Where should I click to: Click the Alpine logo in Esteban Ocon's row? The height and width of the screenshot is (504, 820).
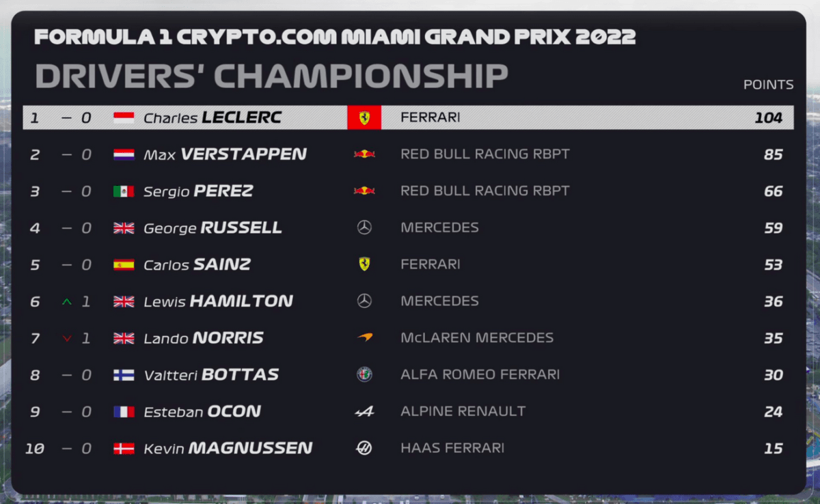click(364, 411)
